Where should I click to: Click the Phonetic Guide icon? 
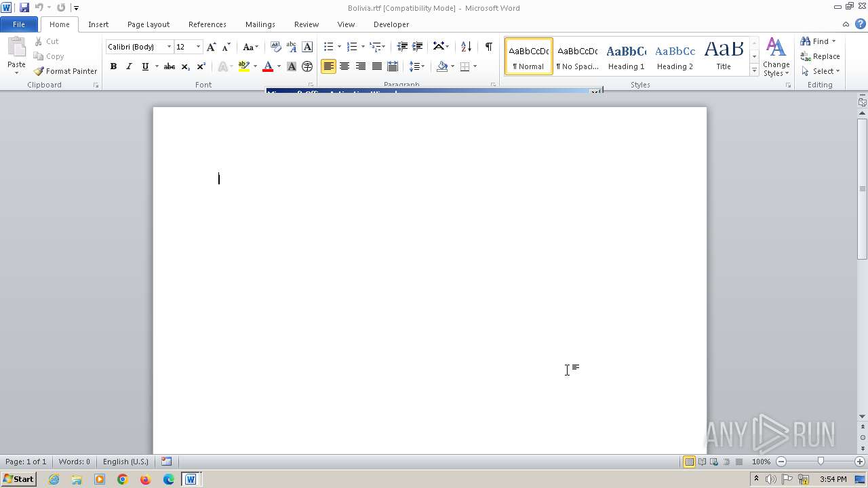292,47
